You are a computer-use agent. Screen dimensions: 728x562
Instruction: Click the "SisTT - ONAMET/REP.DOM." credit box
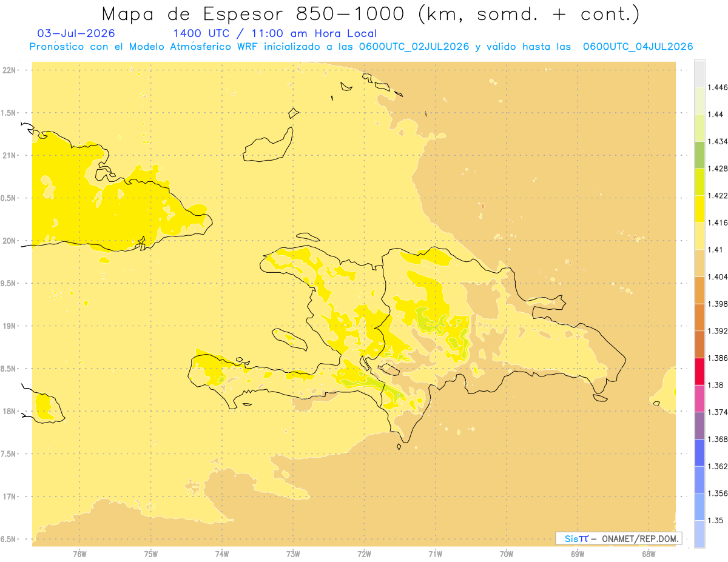tap(618, 538)
